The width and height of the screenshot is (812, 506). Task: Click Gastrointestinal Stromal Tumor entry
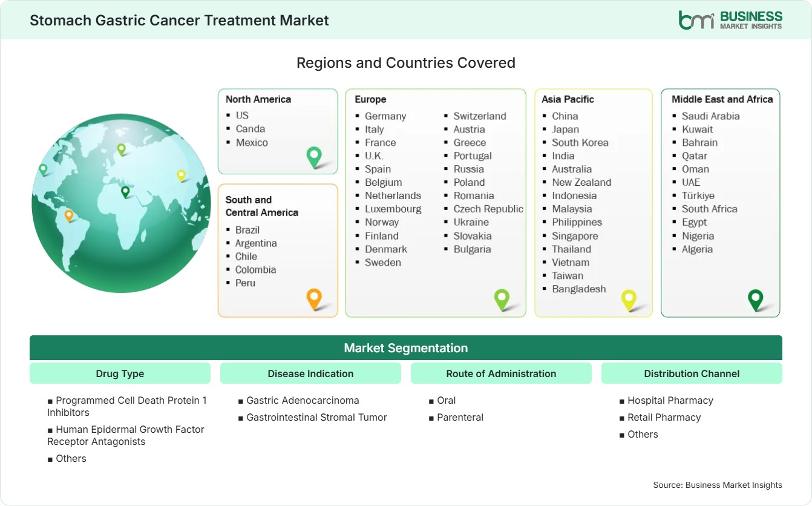click(316, 417)
